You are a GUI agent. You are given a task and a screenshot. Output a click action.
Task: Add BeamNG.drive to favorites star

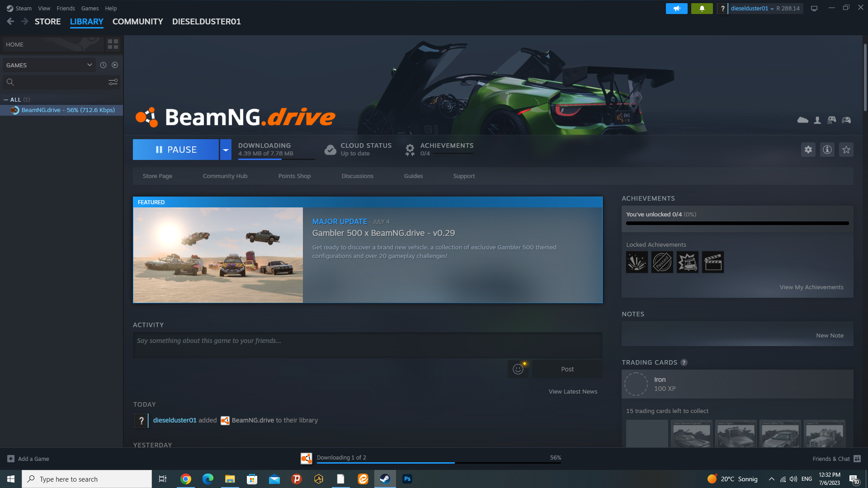point(846,150)
